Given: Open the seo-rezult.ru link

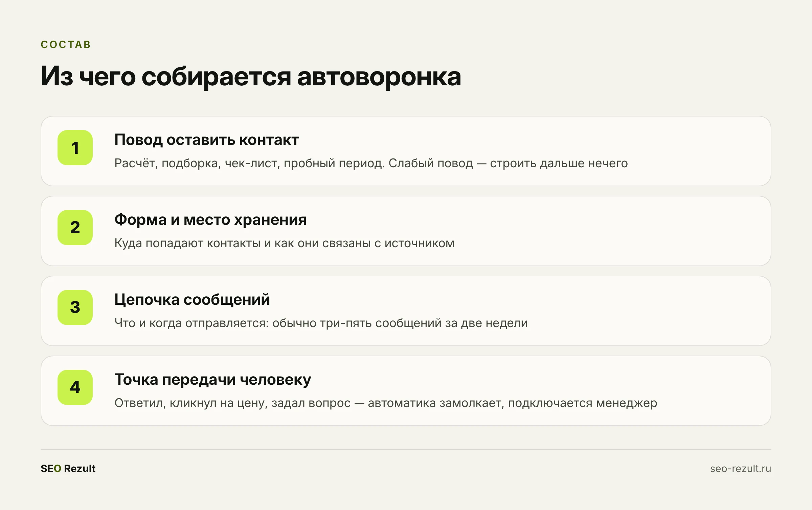Looking at the screenshot, I should click(741, 469).
